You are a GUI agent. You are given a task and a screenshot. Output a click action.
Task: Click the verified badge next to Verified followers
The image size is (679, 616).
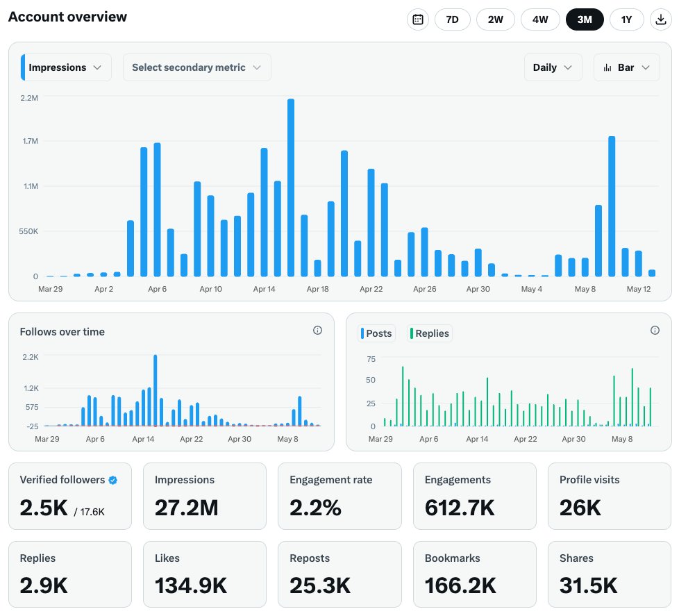(x=113, y=480)
